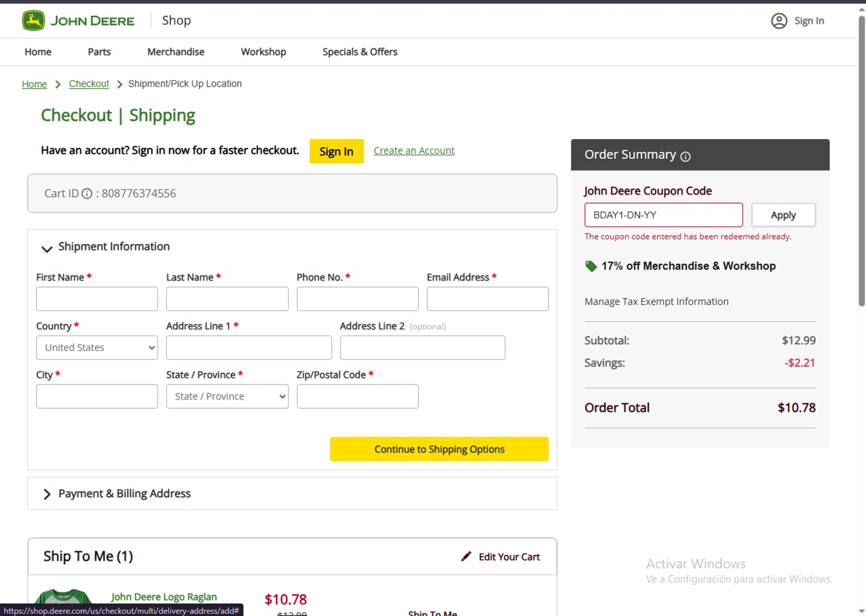Focus the First Name field

(97, 299)
